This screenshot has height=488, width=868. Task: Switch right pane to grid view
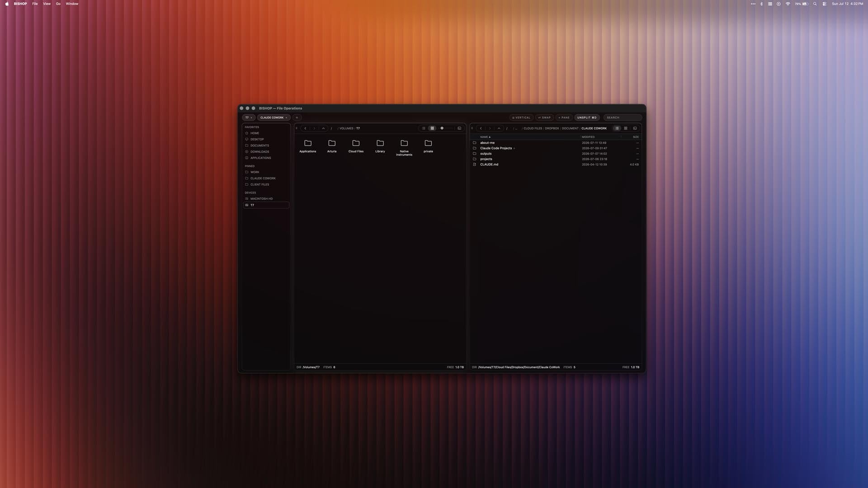pos(626,128)
